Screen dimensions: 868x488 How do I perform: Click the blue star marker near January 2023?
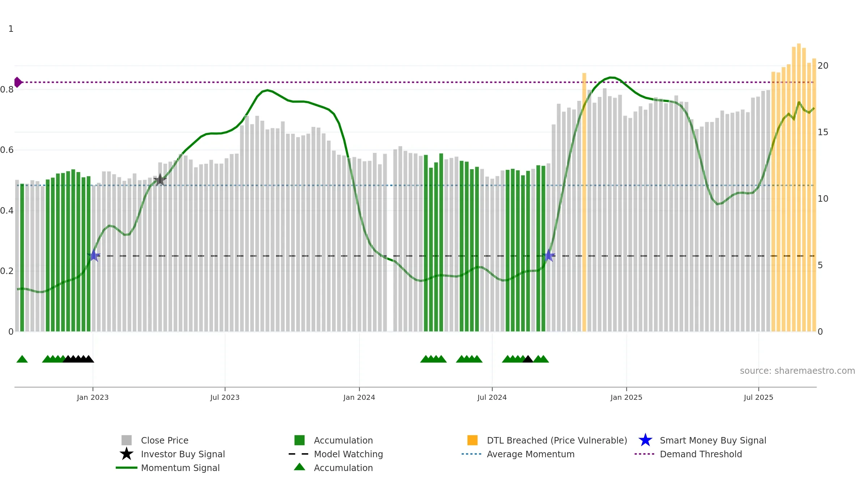click(94, 256)
